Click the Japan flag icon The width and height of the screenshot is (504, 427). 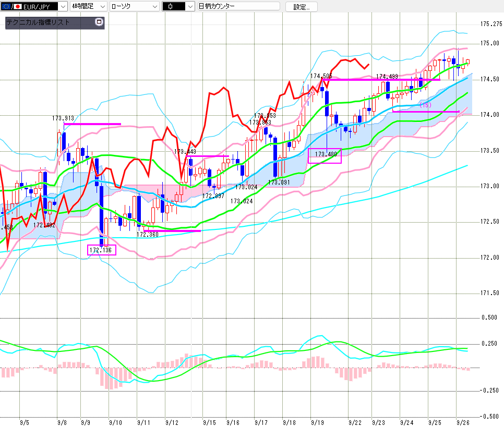coord(18,7)
